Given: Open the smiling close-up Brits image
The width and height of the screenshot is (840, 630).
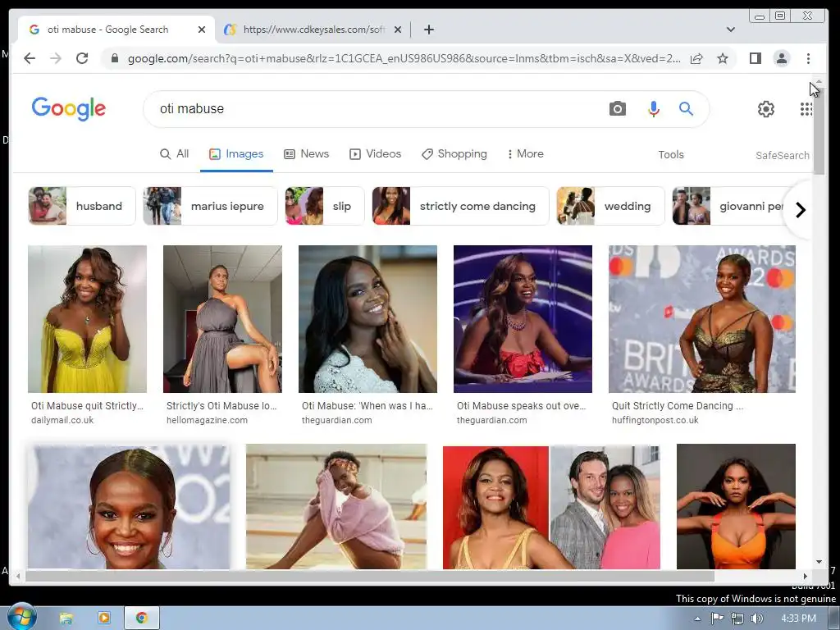Looking at the screenshot, I should click(129, 507).
